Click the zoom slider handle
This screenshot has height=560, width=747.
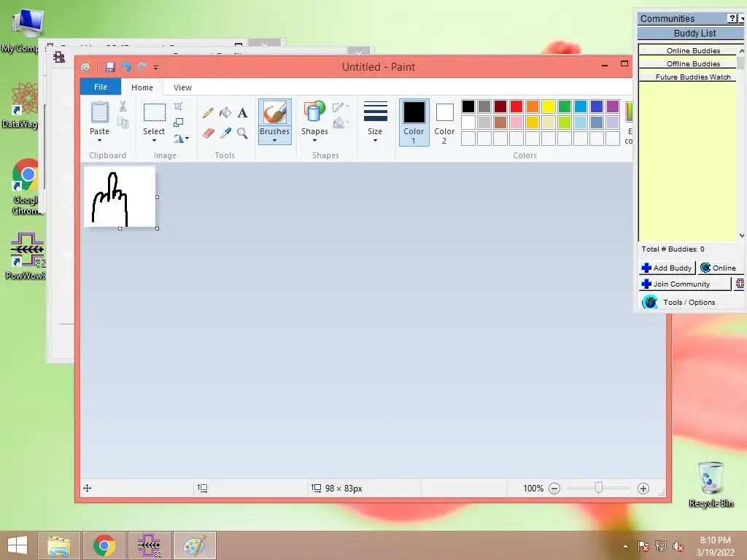(x=599, y=488)
